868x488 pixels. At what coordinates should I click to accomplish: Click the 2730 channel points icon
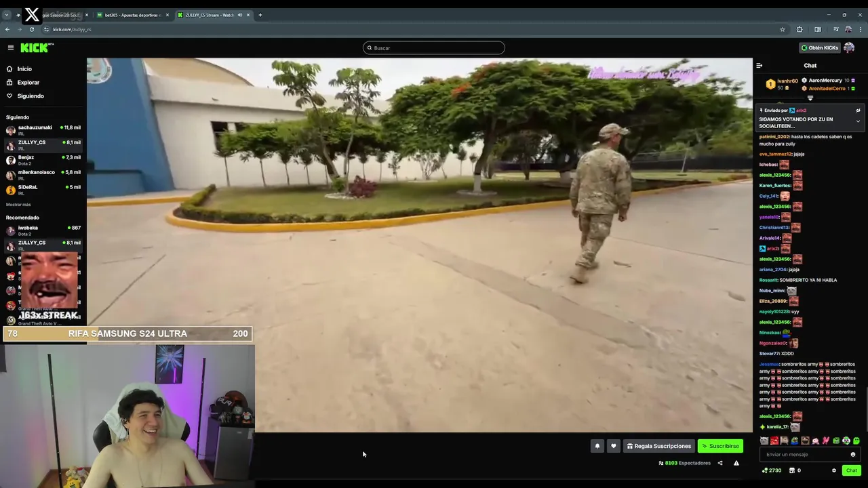pos(772,470)
